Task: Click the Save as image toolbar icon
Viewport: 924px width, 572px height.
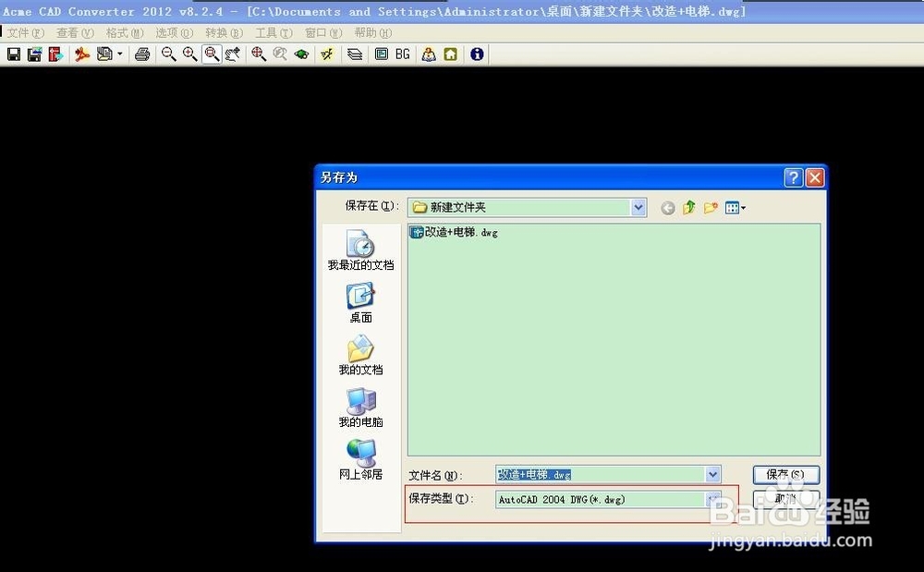Action: 35,55
